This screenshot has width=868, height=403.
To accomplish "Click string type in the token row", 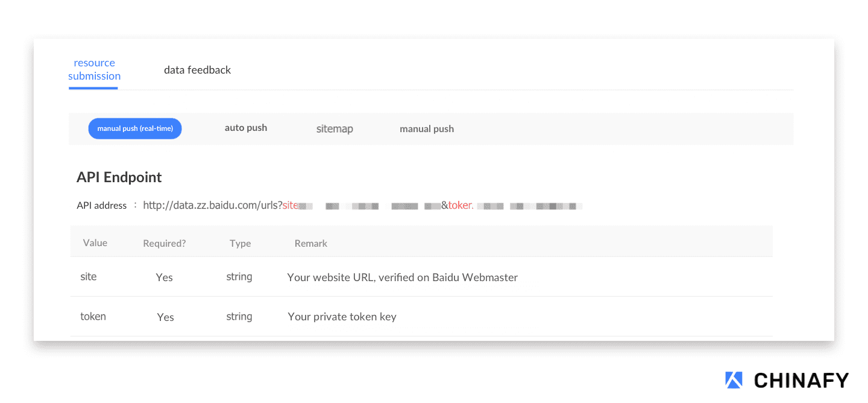I will pyautogui.click(x=239, y=317).
